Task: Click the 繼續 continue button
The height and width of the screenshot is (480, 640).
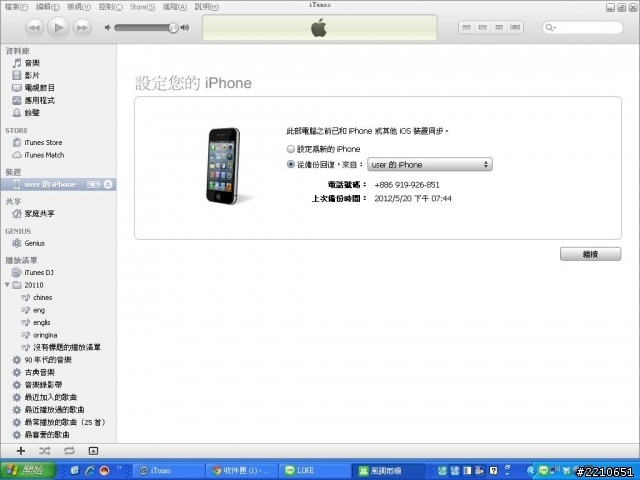Action: click(x=591, y=254)
